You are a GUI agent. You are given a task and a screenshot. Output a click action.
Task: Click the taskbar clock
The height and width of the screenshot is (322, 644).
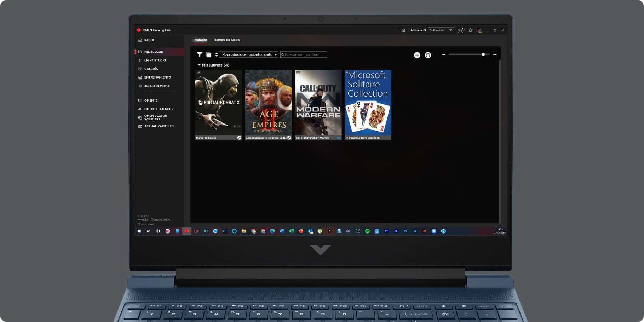tap(500, 231)
